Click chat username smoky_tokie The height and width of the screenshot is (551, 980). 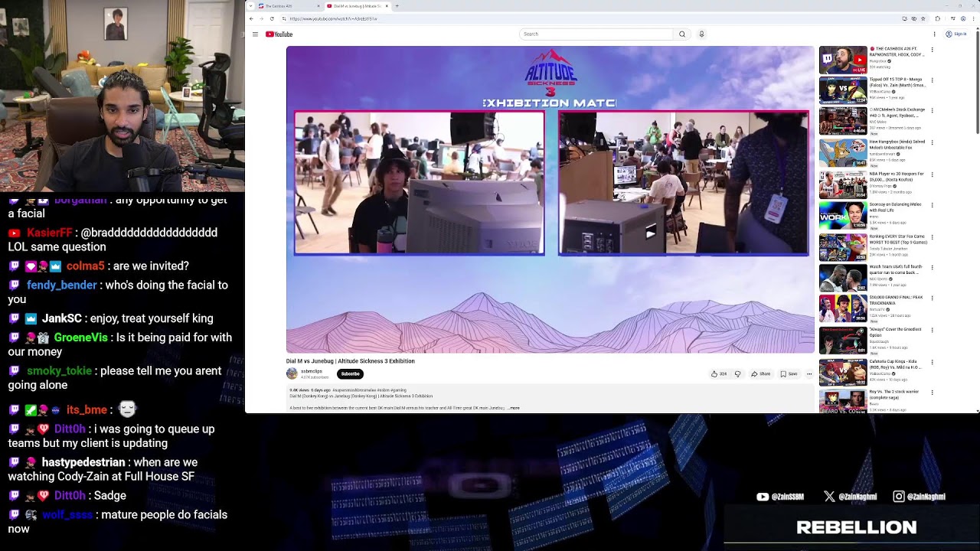59,371
